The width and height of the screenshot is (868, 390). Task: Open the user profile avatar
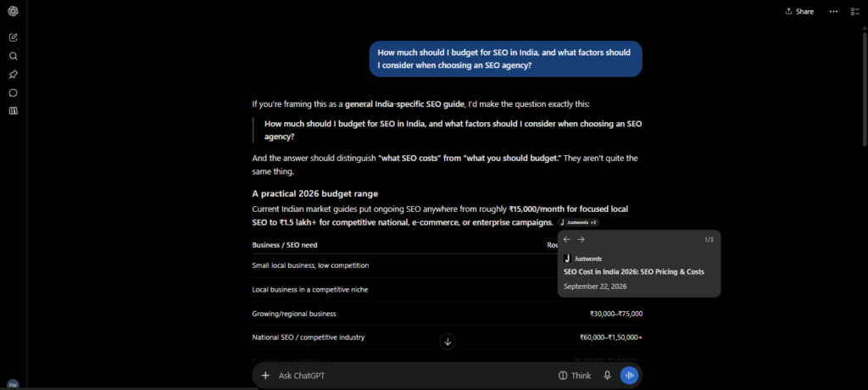pyautogui.click(x=13, y=384)
